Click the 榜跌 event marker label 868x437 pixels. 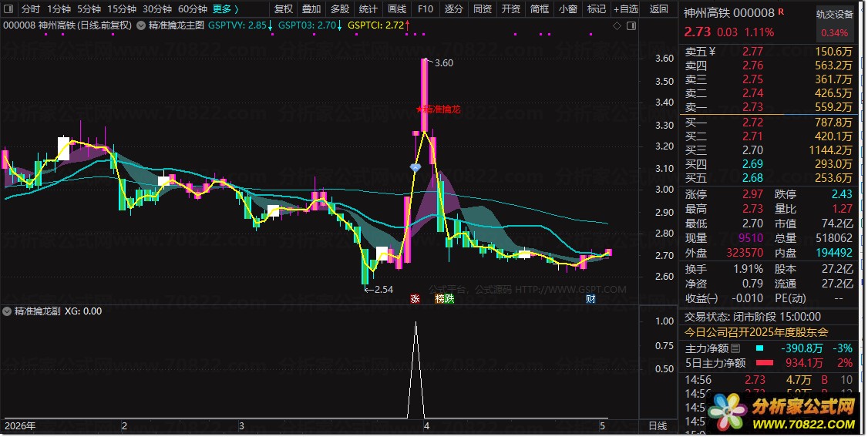pyautogui.click(x=445, y=299)
